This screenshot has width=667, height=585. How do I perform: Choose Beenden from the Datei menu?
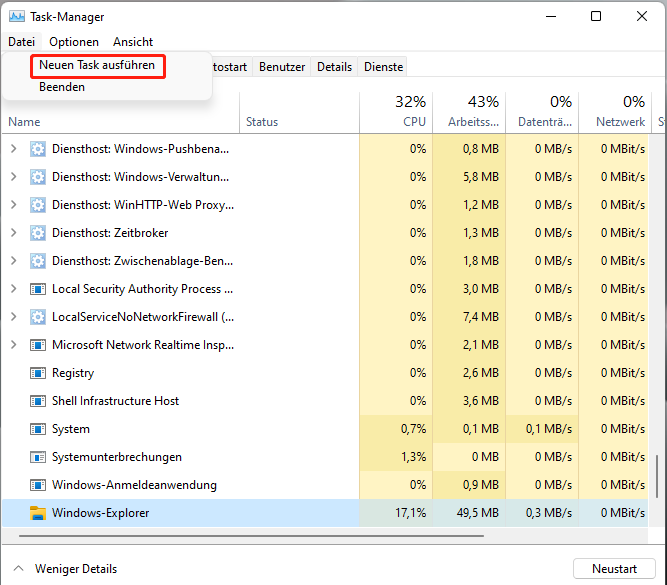click(x=62, y=87)
